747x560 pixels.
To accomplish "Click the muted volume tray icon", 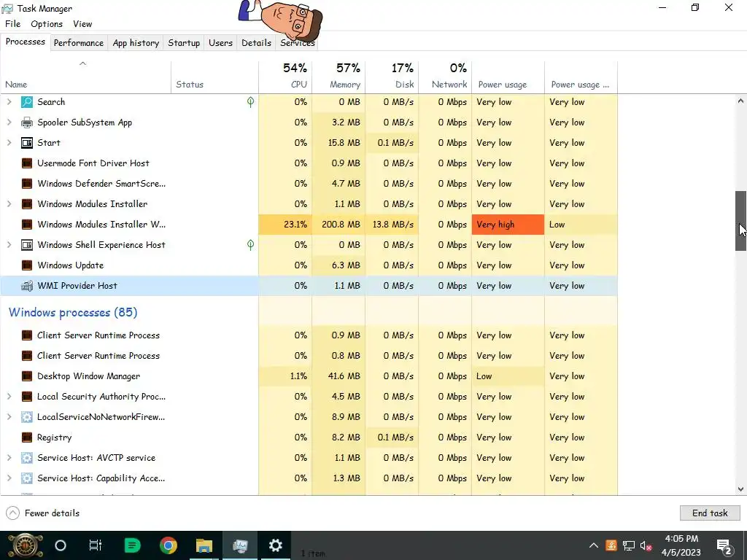I will (646, 545).
